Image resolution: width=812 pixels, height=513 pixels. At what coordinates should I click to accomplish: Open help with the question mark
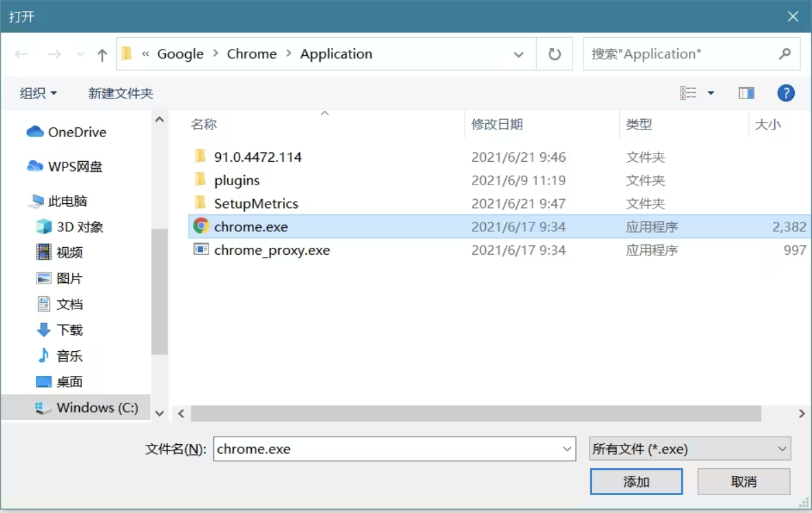pyautogui.click(x=786, y=93)
